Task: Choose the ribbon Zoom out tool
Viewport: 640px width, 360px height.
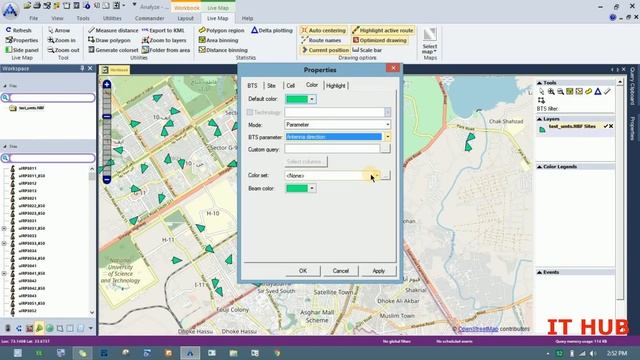Action: [x=63, y=50]
